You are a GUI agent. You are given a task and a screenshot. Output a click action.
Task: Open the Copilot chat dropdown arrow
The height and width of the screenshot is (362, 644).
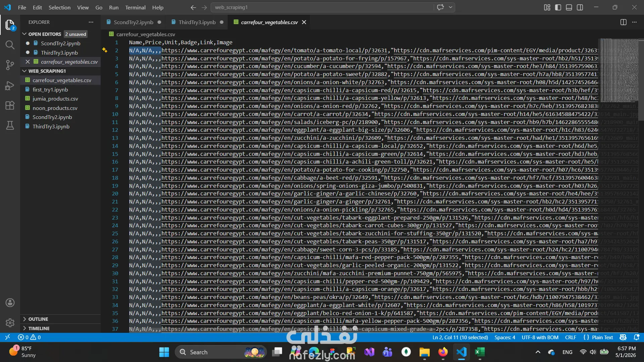tap(450, 7)
